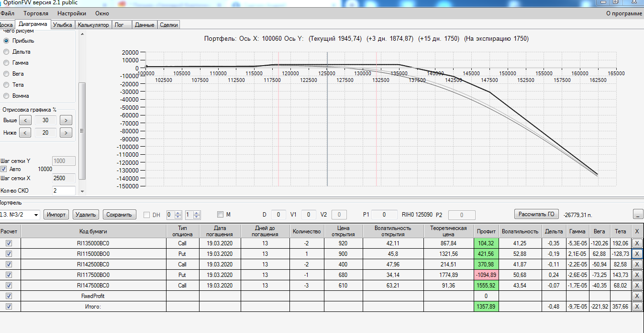Uncheck Расчет for RI147500BC0 row

click(x=9, y=286)
